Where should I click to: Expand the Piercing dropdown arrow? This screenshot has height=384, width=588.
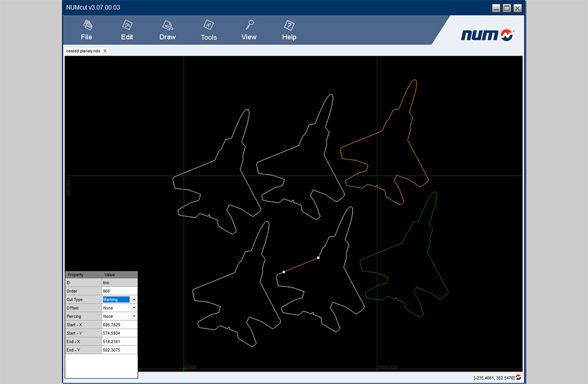tap(134, 316)
